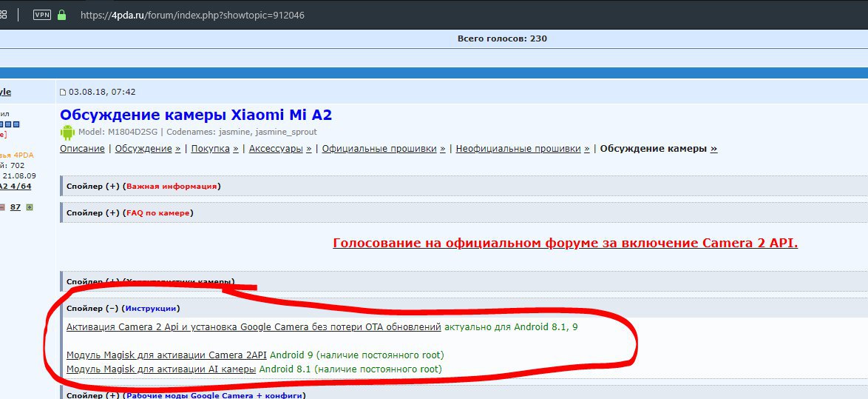Click the post date 03.08.18, 07:42
The height and width of the screenshot is (399, 868).
coord(102,92)
